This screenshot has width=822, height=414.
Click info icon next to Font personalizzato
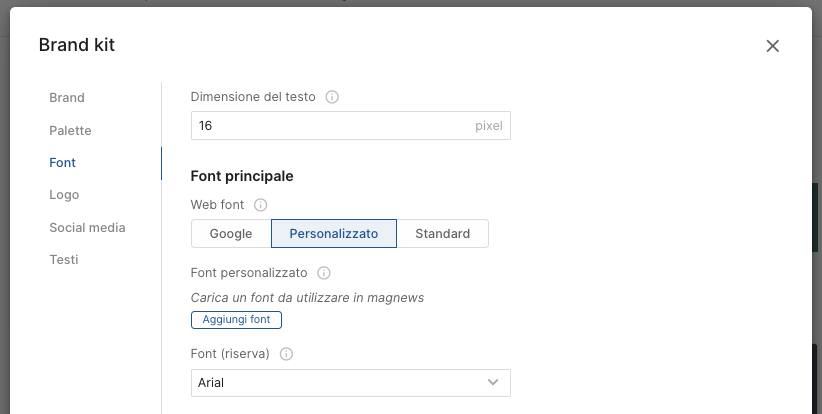click(x=324, y=273)
